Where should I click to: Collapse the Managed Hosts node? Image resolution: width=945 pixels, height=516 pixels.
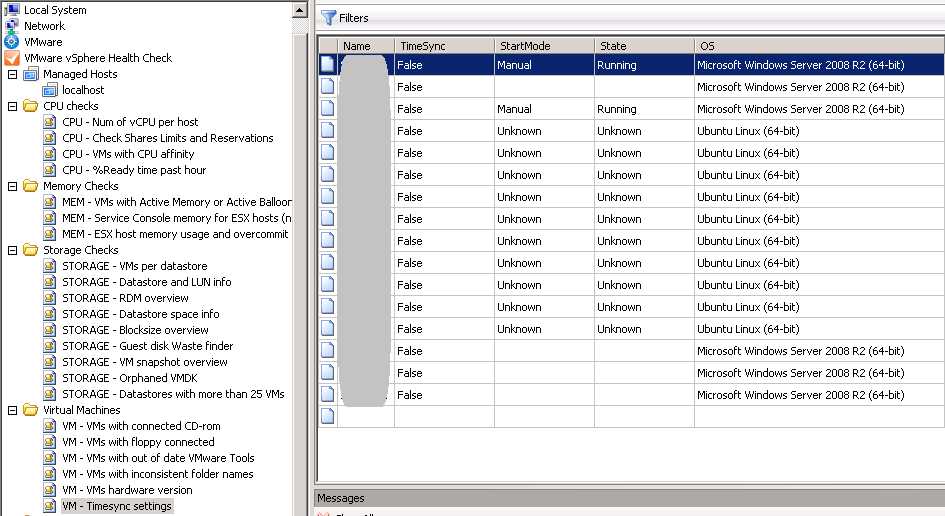pyautogui.click(x=12, y=74)
